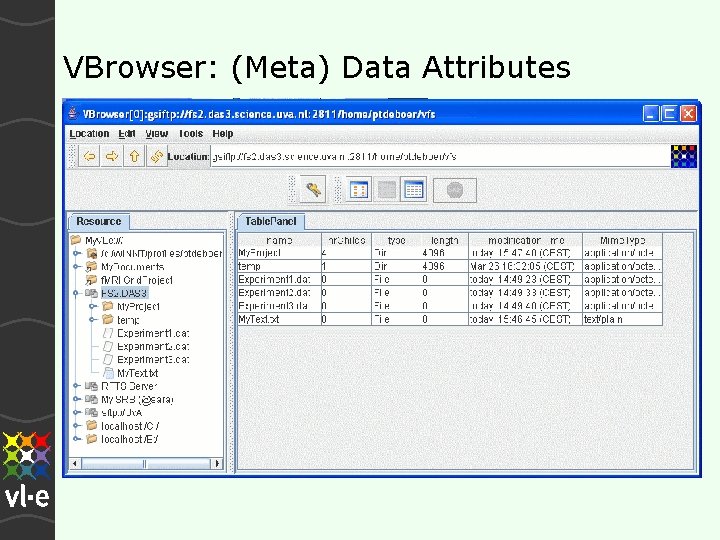Screen dimensions: 720x540
Task: Click the grey stop circle button
Action: click(x=455, y=190)
